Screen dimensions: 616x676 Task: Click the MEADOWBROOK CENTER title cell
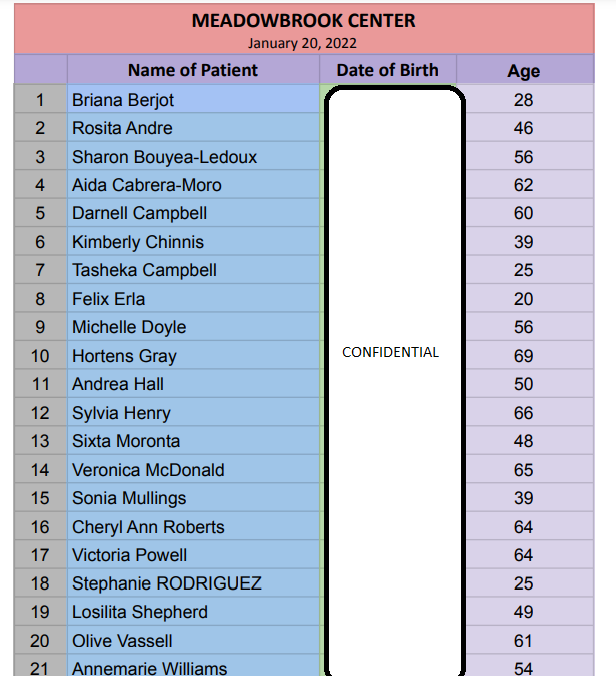303,21
